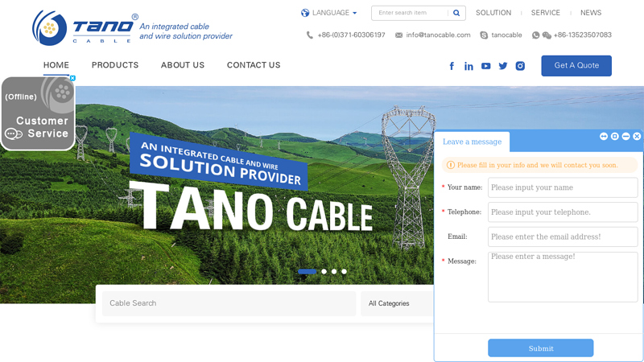Focus the Telephone input field
The height and width of the screenshot is (362, 644).
[563, 212]
